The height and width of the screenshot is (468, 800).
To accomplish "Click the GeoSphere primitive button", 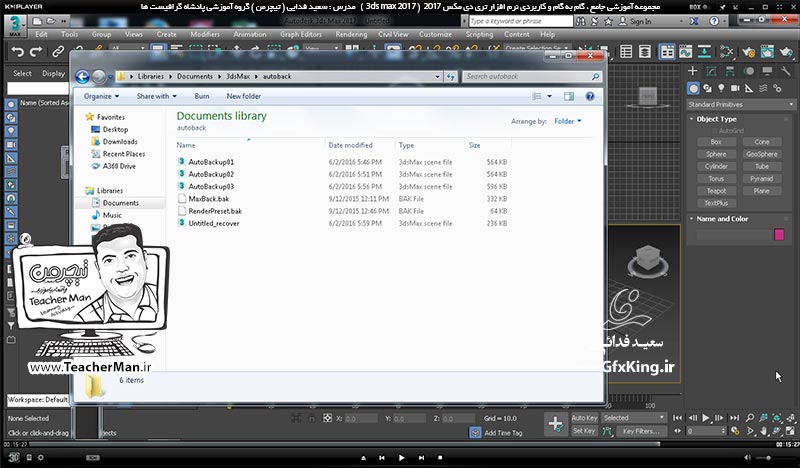I will pyautogui.click(x=762, y=154).
